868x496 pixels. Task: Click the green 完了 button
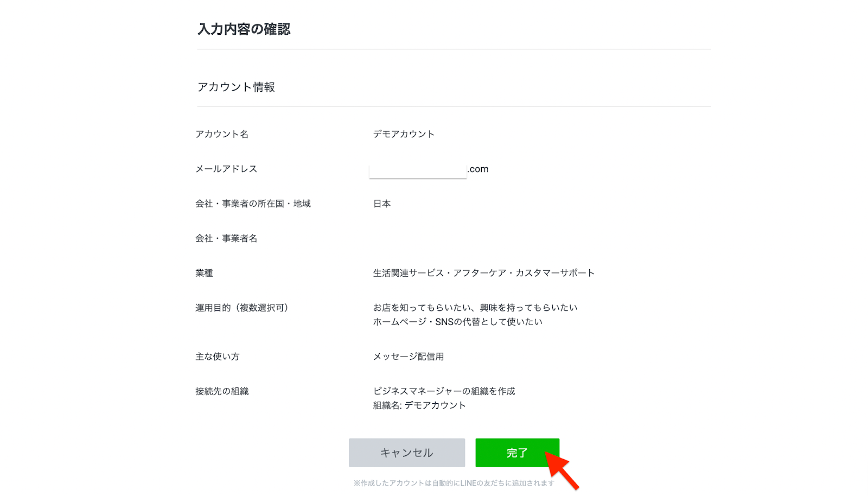point(516,453)
